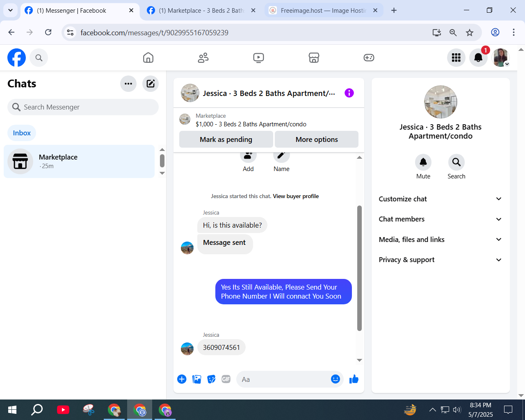
Task: Click More options button
Action: coord(317,139)
